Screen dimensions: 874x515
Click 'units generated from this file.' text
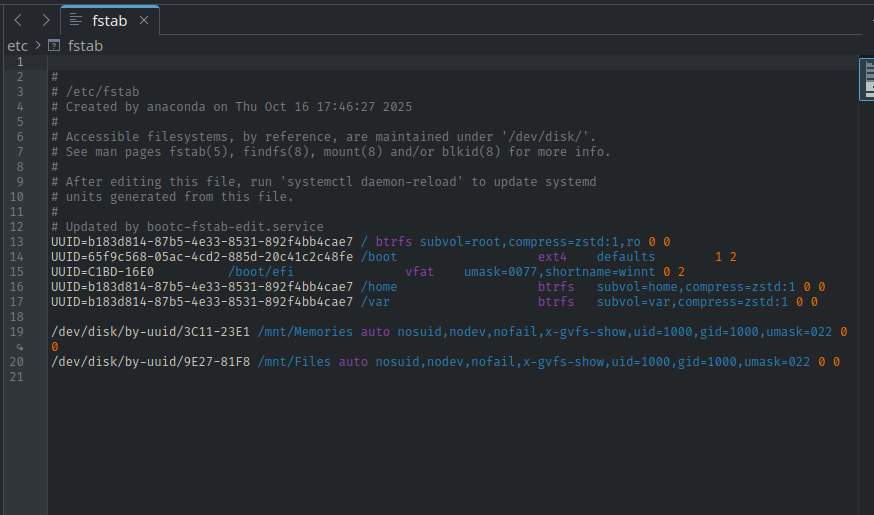(x=179, y=197)
